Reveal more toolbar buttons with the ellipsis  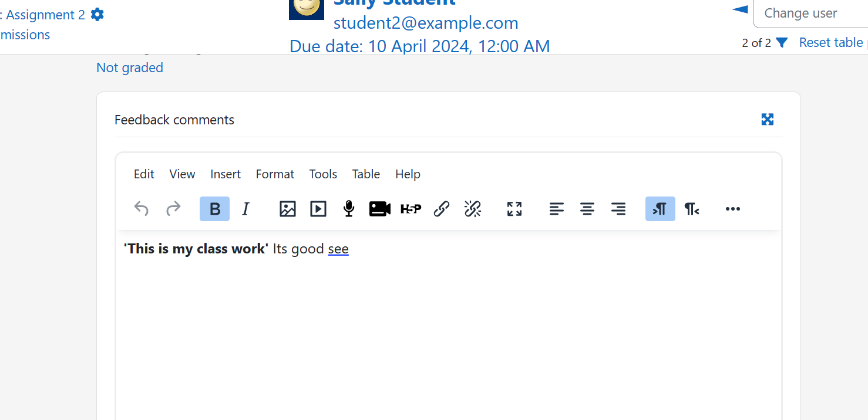pos(733,209)
